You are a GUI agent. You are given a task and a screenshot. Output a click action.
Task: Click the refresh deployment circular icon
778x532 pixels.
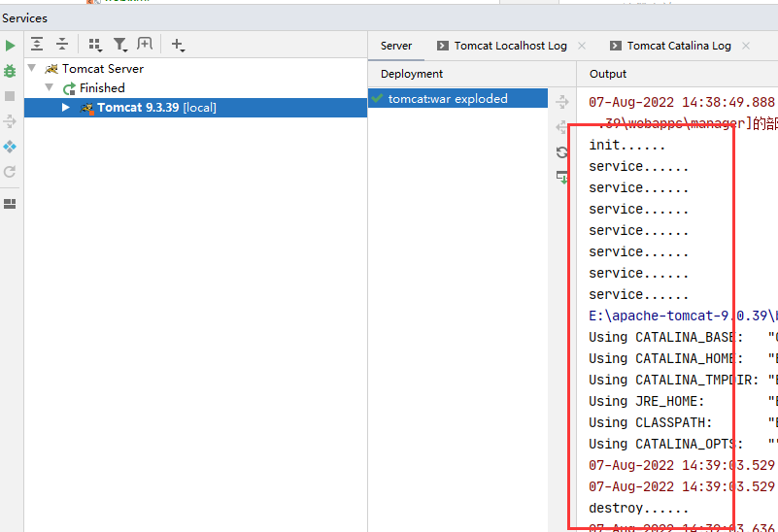click(562, 152)
